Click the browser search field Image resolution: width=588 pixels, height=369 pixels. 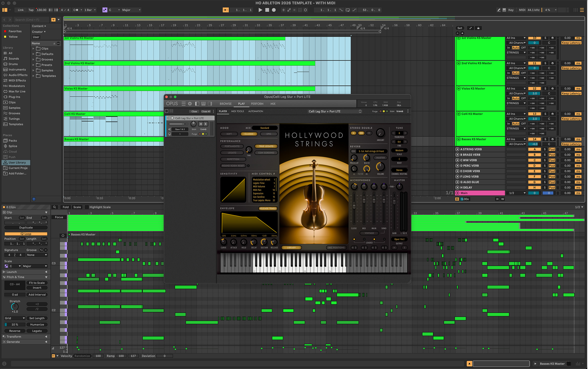[30, 20]
